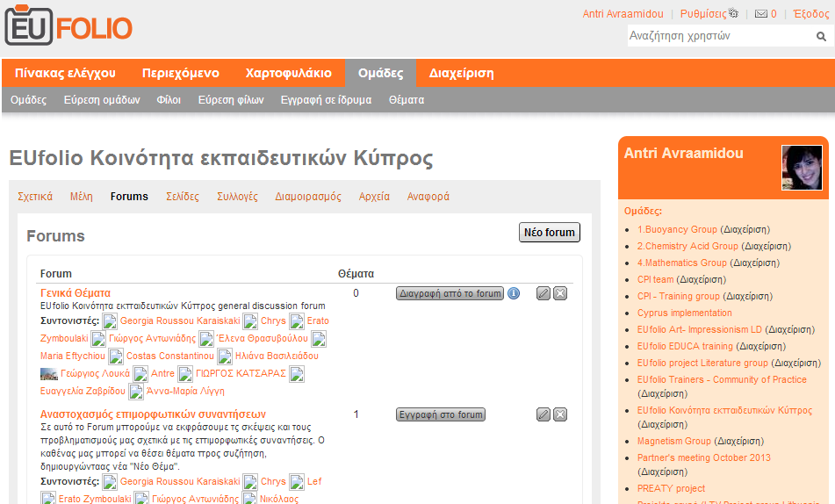Open the CPI team group link

tap(656, 280)
